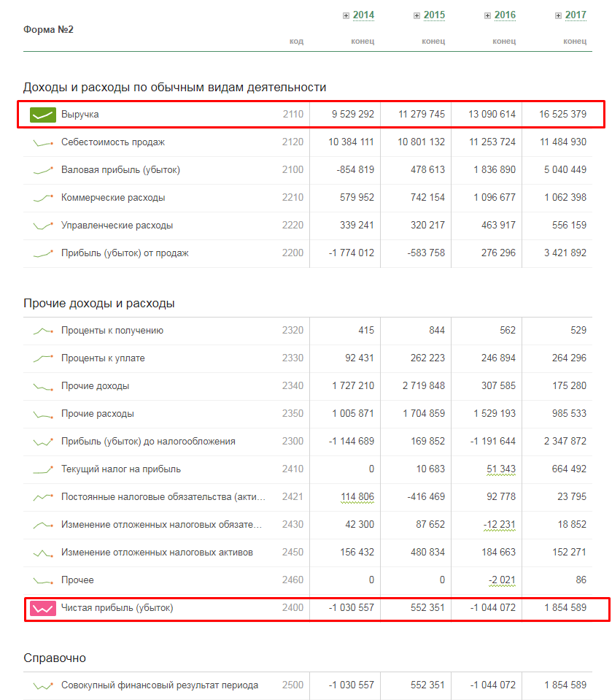
Task: Click the pink Чистая прибыль sparkline icon
Action: coord(43,607)
